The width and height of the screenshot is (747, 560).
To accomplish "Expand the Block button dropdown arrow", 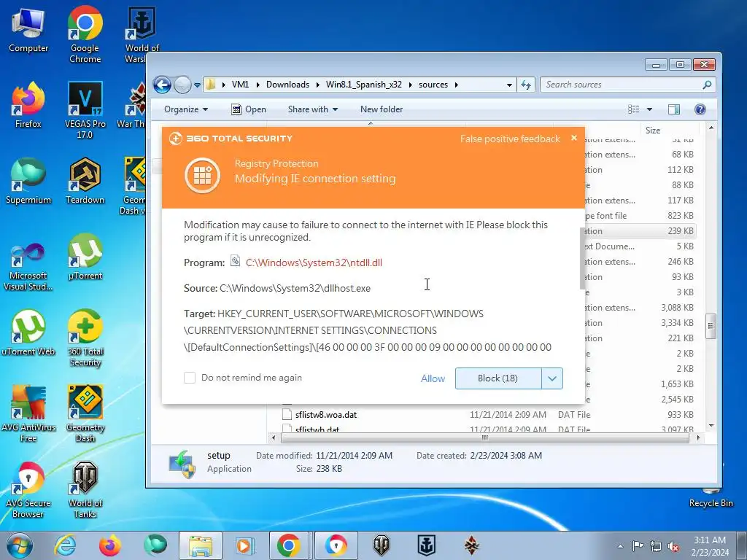I will (552, 378).
